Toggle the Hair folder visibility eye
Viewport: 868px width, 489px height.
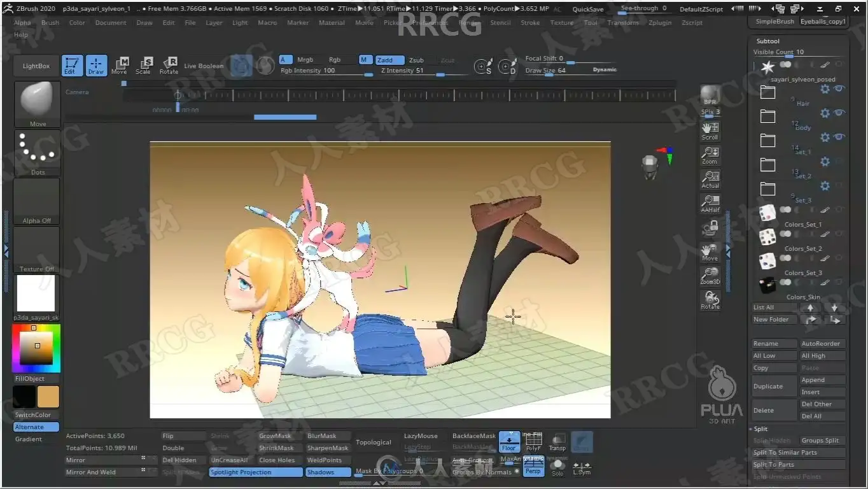pyautogui.click(x=839, y=89)
